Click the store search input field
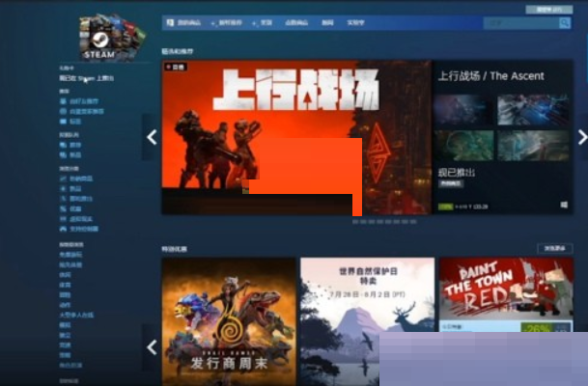The image size is (588, 386). 520,23
